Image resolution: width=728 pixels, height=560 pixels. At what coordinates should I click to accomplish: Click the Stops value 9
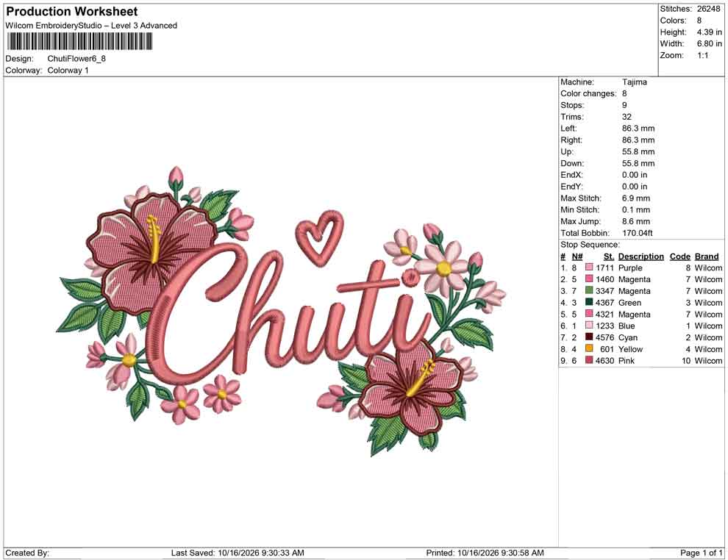624,105
